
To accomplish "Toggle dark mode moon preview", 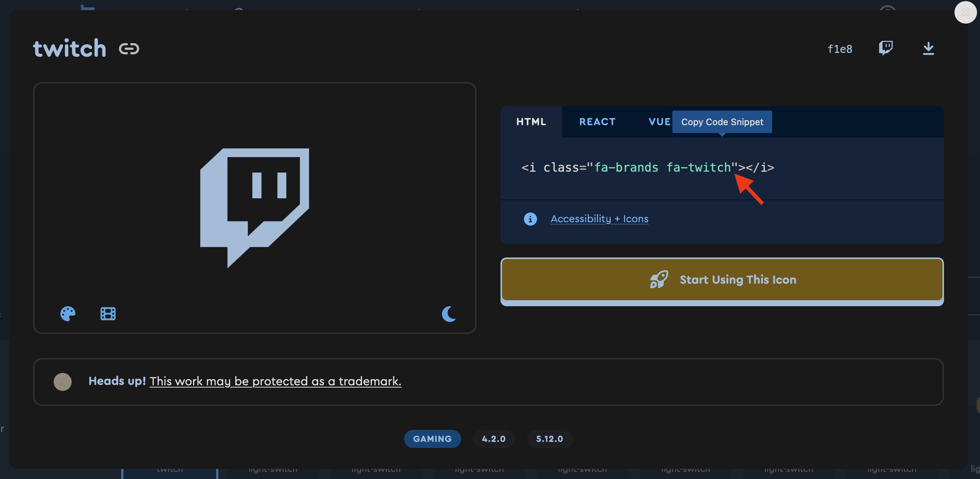I will (x=448, y=314).
